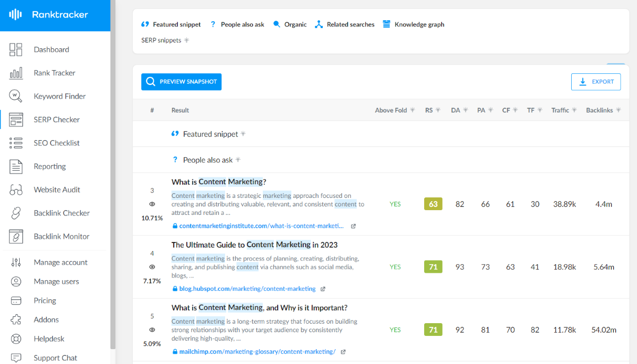
Task: Open the Website Audit glasses icon
Action: [x=16, y=190]
